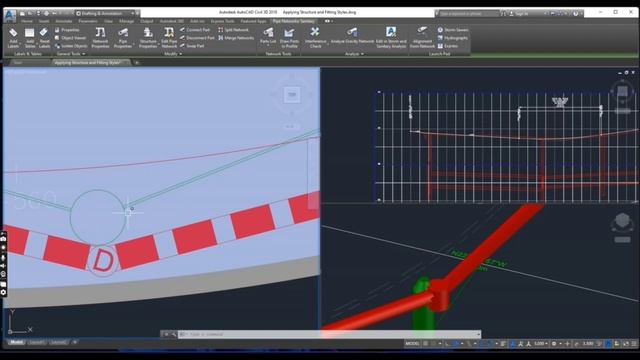Expand the Analyze panel
Image resolution: width=640 pixels, height=360 pixels.
[354, 54]
